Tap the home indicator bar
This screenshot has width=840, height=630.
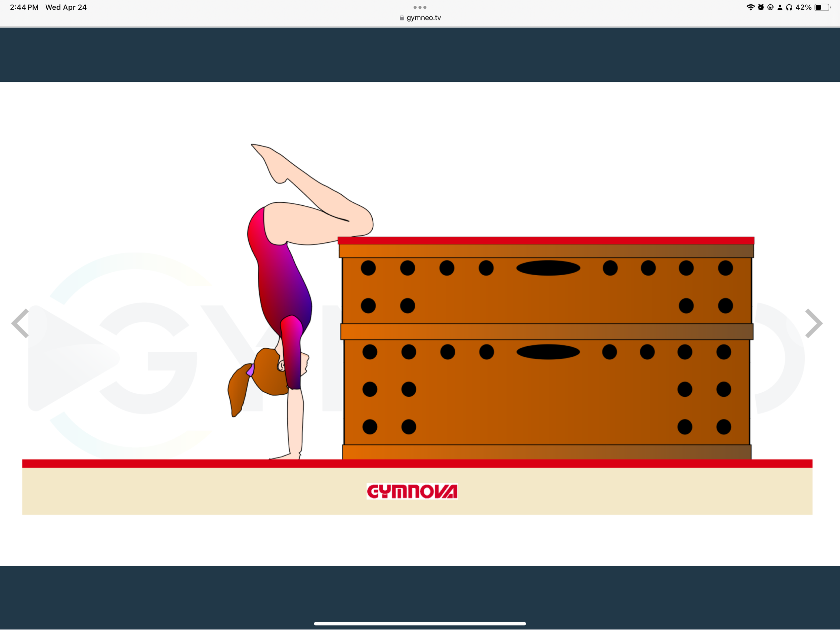(x=420, y=624)
